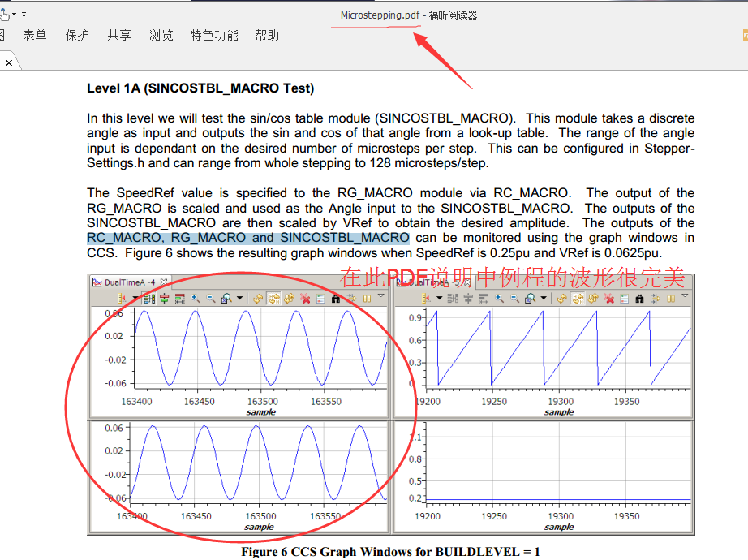Click the lower sine wave graph plot
This screenshot has height=560, width=748.
point(258,463)
